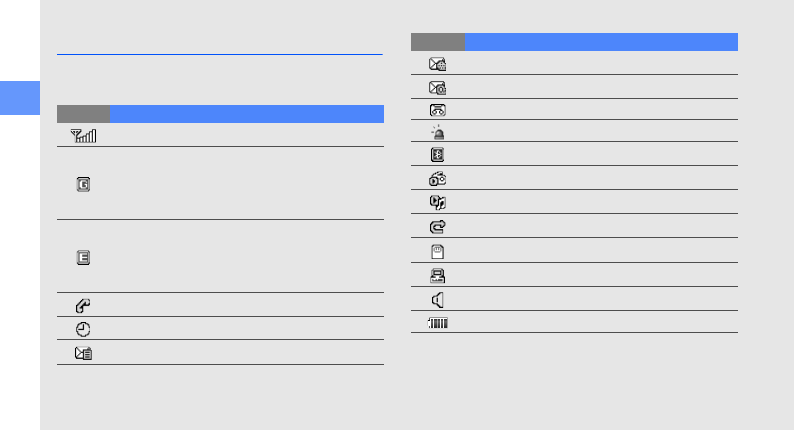Click the envelope with text message icon

[x=83, y=352]
